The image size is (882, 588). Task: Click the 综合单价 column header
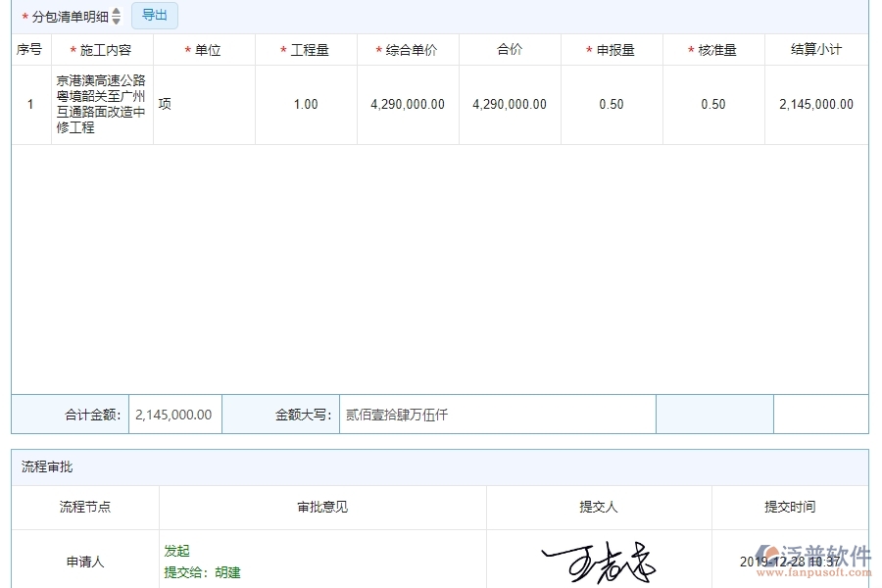[408, 49]
